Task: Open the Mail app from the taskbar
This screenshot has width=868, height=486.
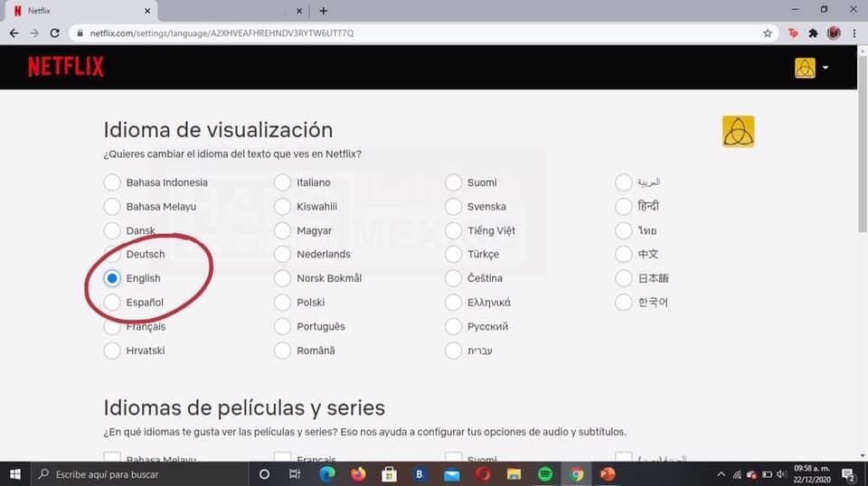Action: [x=452, y=474]
